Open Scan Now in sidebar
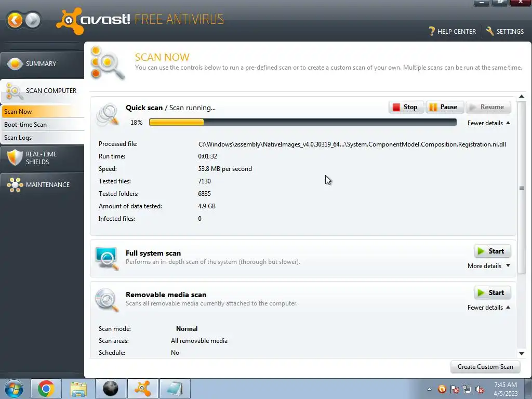 coord(42,112)
